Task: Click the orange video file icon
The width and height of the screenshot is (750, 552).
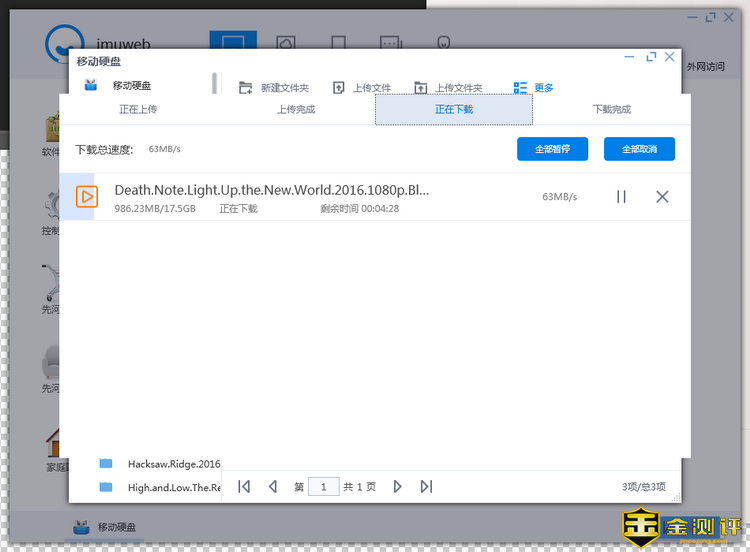Action: (x=87, y=197)
